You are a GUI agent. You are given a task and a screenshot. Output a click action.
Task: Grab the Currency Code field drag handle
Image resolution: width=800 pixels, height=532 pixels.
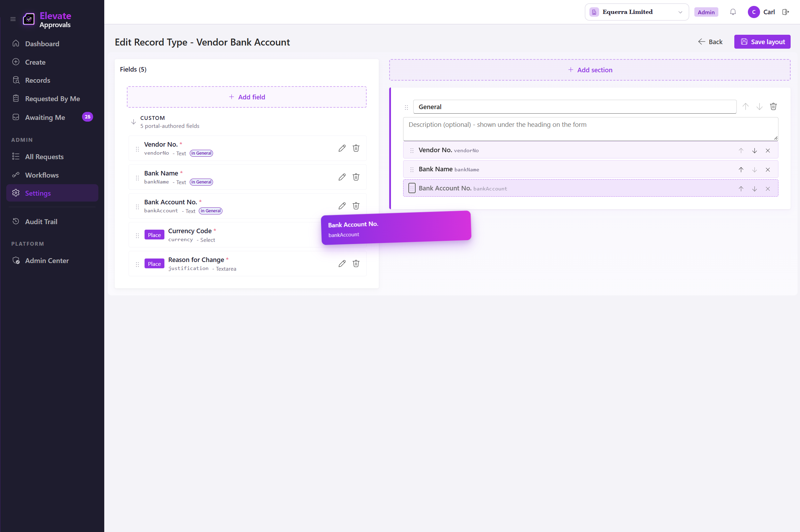137,236
